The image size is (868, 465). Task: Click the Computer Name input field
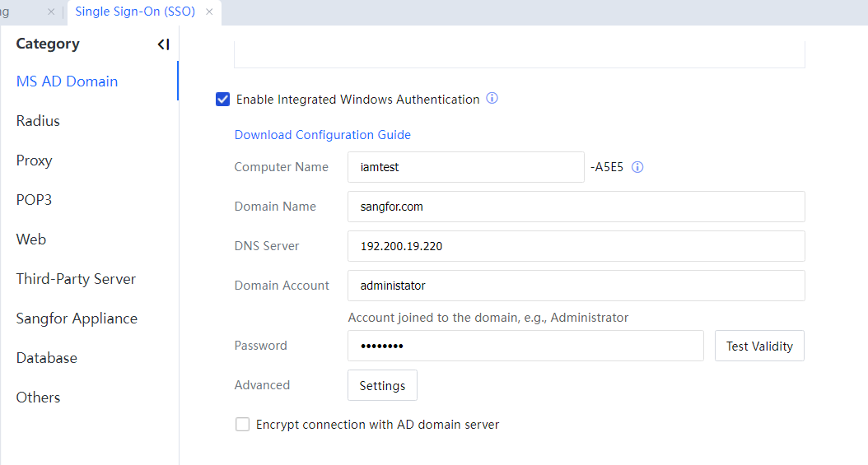465,167
